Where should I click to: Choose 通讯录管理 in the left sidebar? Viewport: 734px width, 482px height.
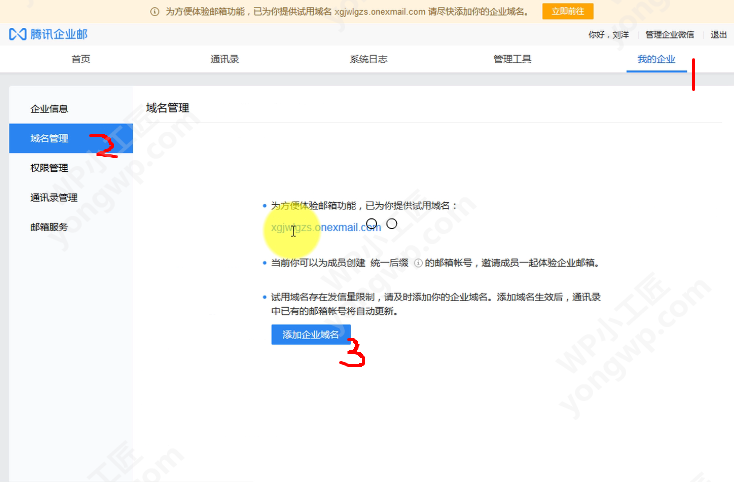tap(54, 197)
